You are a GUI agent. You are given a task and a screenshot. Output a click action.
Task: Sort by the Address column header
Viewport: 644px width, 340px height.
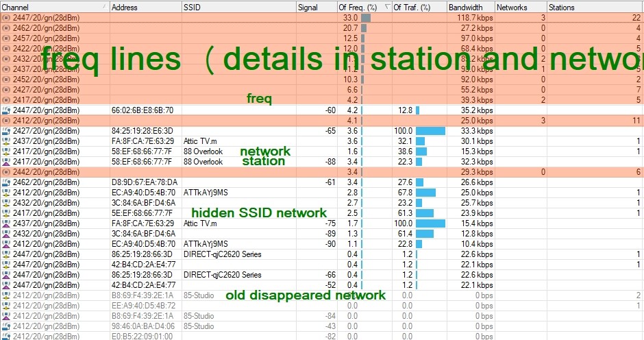(145, 7)
